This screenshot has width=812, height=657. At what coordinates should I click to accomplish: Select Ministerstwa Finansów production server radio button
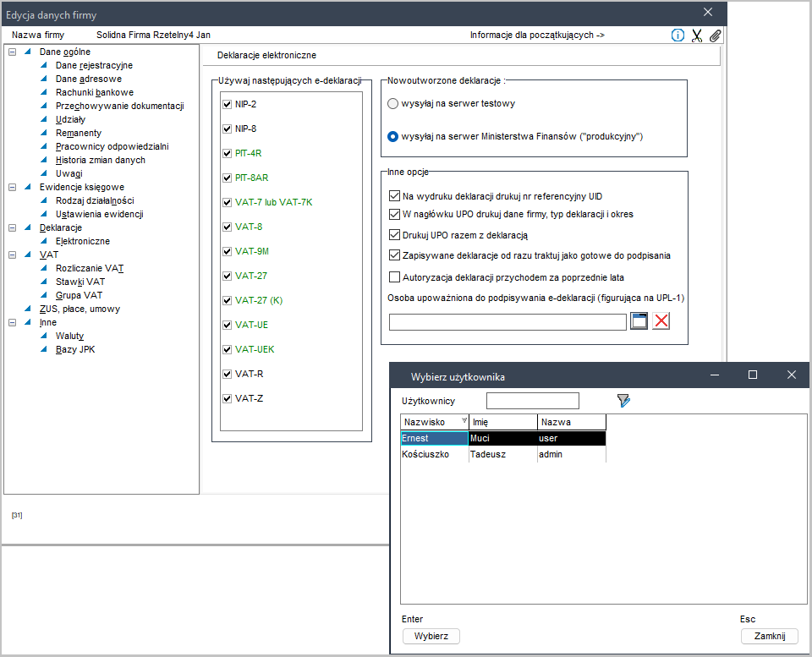click(393, 137)
